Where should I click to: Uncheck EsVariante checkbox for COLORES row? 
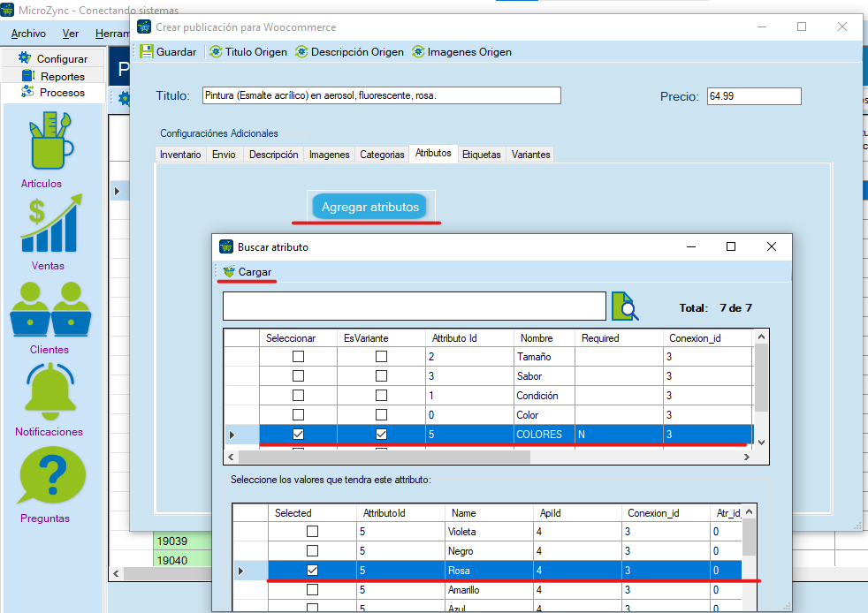pos(382,434)
